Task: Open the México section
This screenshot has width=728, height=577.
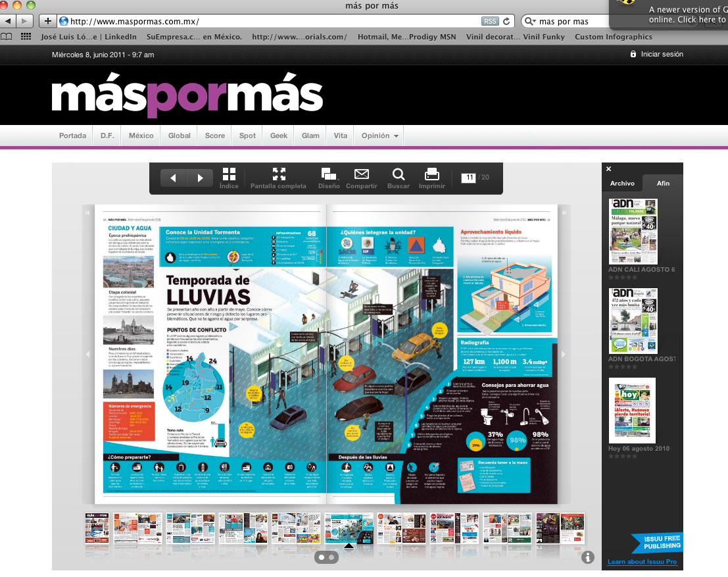Action: click(x=141, y=136)
